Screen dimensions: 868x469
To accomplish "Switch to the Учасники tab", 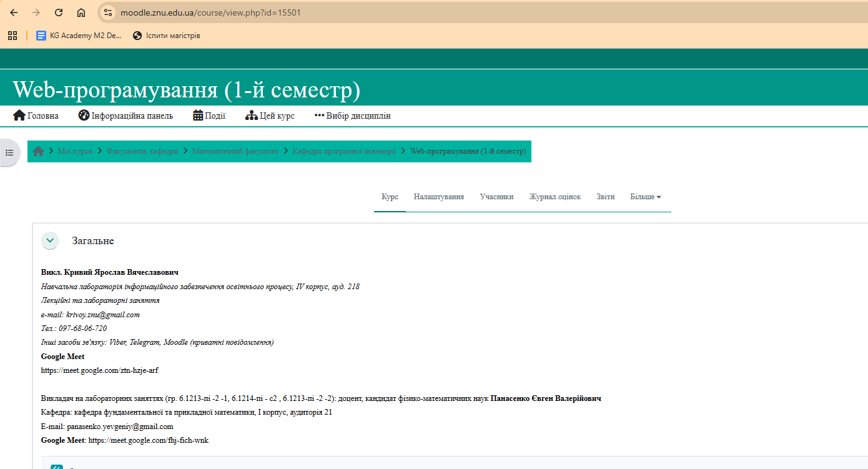I will (x=496, y=197).
